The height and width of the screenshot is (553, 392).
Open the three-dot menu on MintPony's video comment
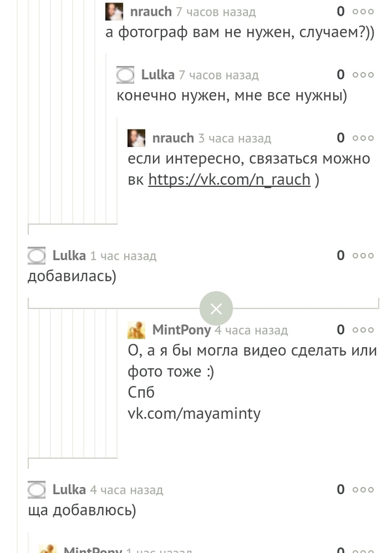(363, 330)
